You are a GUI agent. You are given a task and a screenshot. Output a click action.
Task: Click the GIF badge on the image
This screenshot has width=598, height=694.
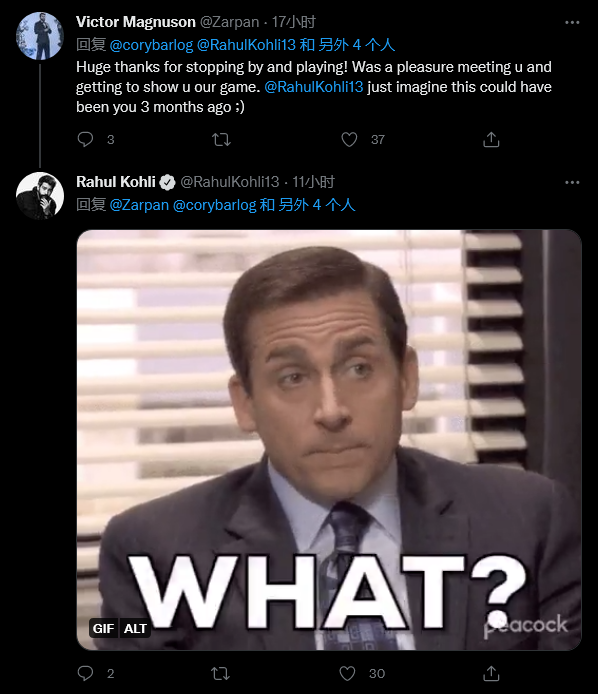point(104,628)
